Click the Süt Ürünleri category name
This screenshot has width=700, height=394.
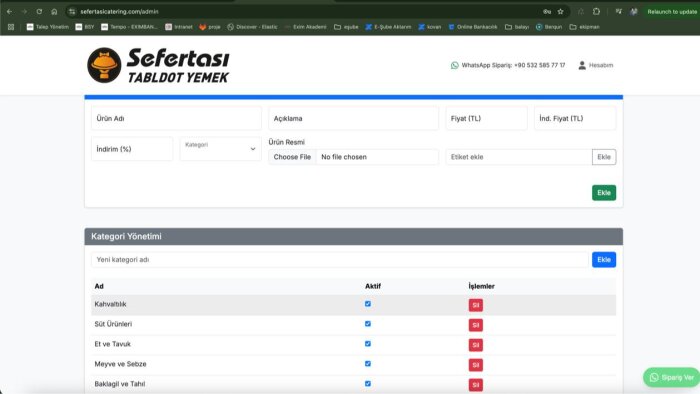click(x=113, y=324)
